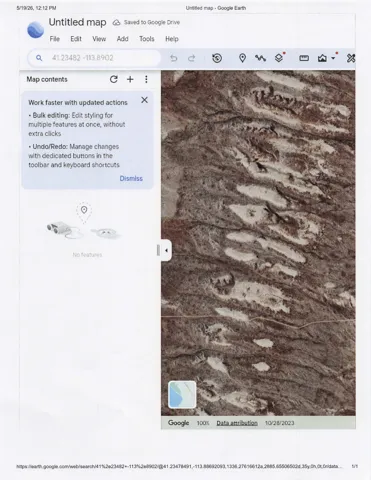Open historical imagery clock icon
This screenshot has height=480, width=371.
[x=217, y=58]
